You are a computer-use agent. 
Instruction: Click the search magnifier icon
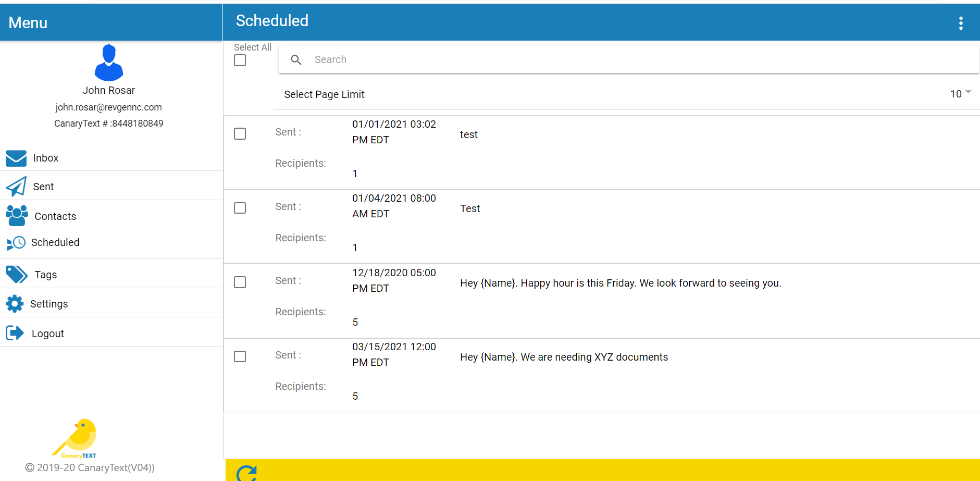coord(296,60)
